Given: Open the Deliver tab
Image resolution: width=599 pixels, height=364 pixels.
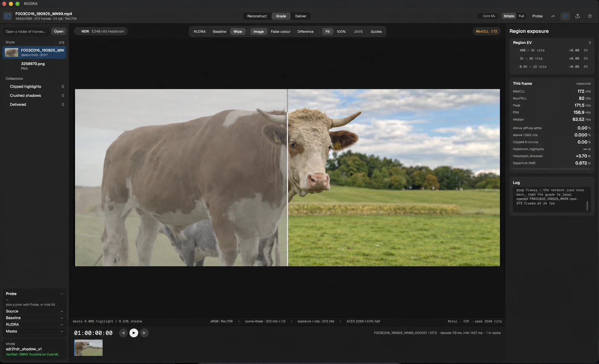Looking at the screenshot, I should (301, 16).
